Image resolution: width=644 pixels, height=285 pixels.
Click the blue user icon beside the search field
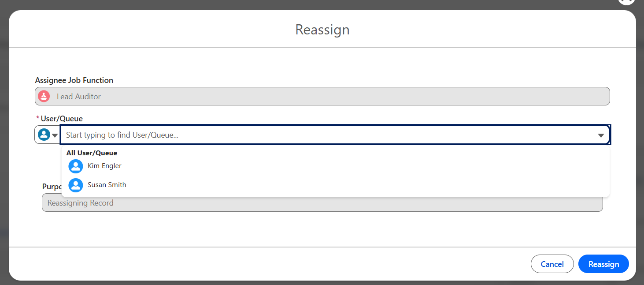tap(44, 135)
